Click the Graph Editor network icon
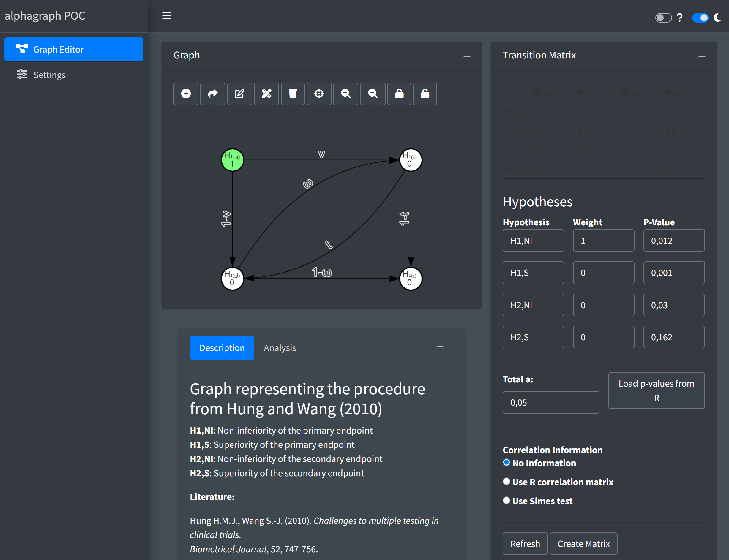Viewport: 729px width, 560px height. pyautogui.click(x=22, y=49)
